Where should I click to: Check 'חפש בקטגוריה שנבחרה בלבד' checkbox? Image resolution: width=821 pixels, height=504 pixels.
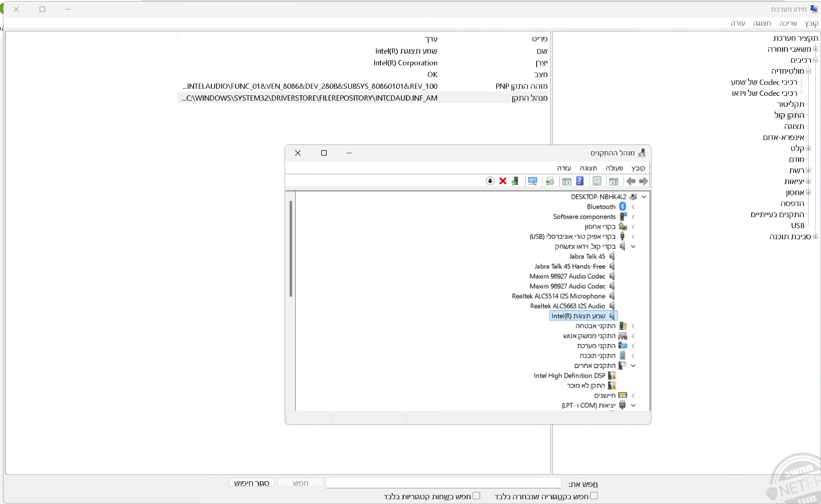pyautogui.click(x=594, y=496)
